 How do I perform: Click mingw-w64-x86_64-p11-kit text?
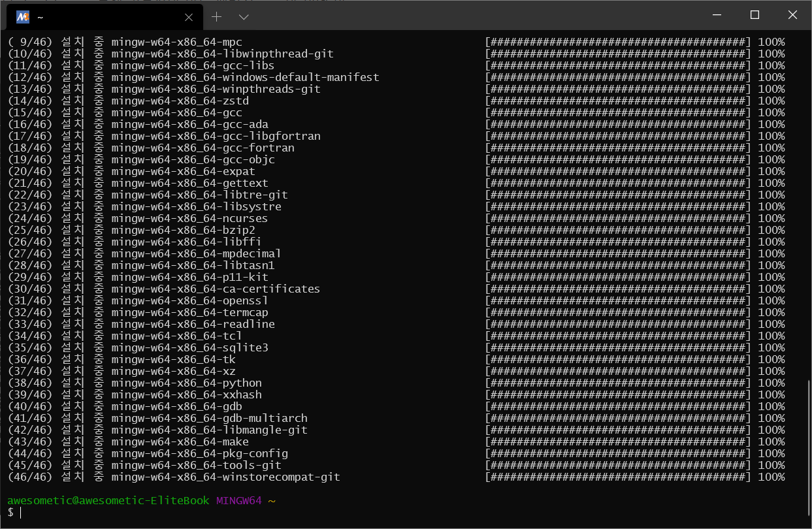190,277
